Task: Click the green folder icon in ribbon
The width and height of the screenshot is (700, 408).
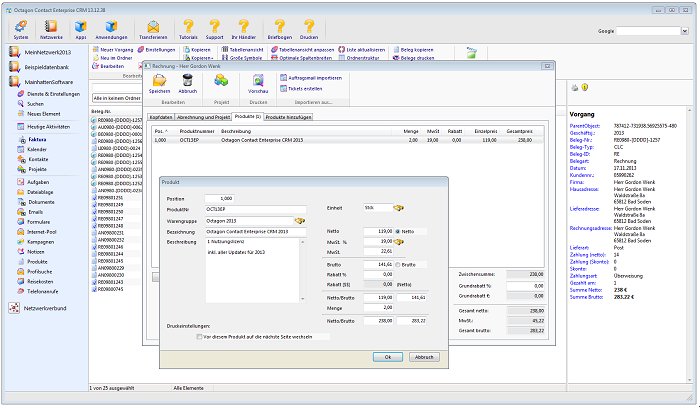Action: [471, 53]
